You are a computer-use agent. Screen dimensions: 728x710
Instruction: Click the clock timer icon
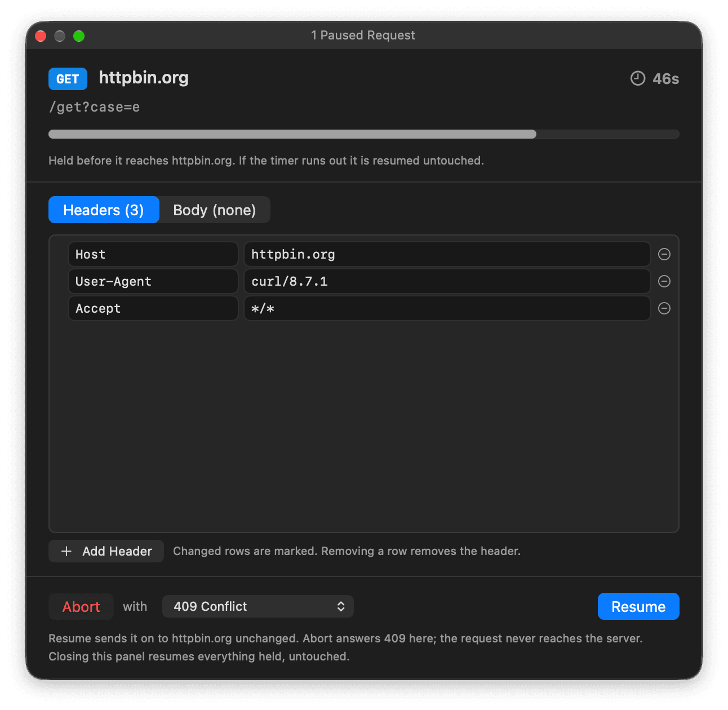638,78
